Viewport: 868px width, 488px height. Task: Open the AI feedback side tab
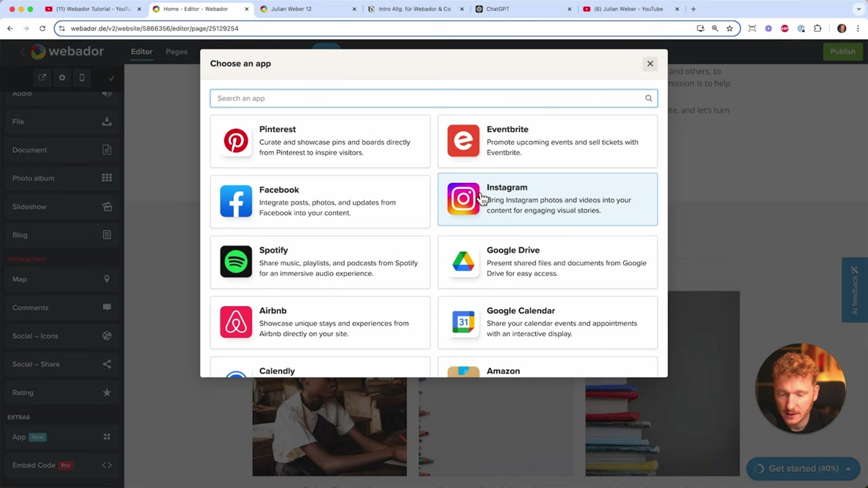pos(854,290)
